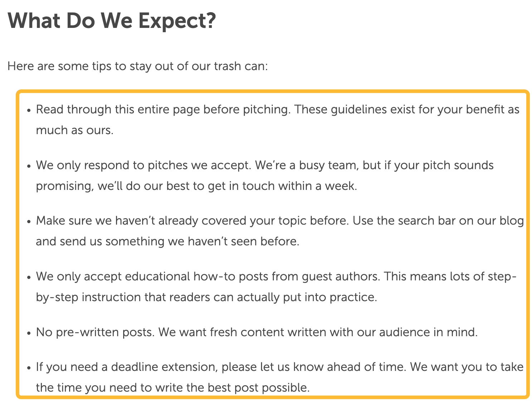Click the bullet dot before 'Read through'
Image resolution: width=532 pixels, height=402 pixels.
click(x=29, y=110)
